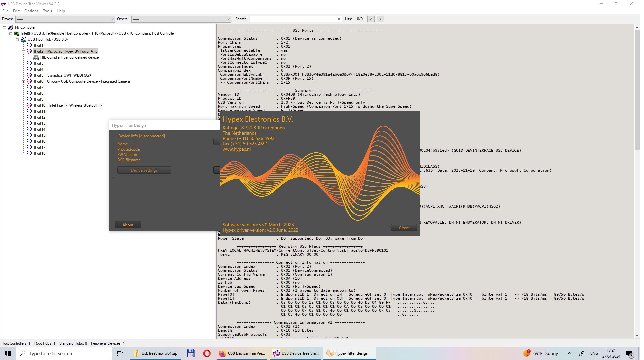
Task: Select Port11 USB icon
Action: click(30, 111)
